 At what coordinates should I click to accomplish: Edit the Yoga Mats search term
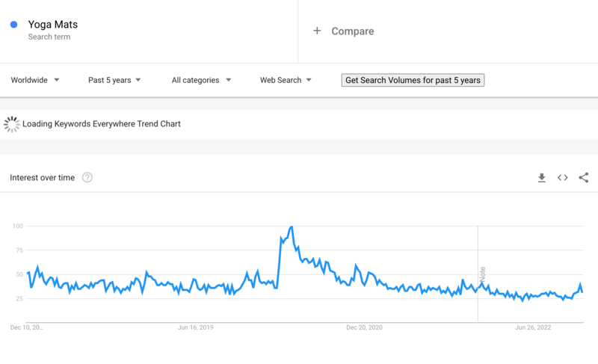tap(52, 25)
